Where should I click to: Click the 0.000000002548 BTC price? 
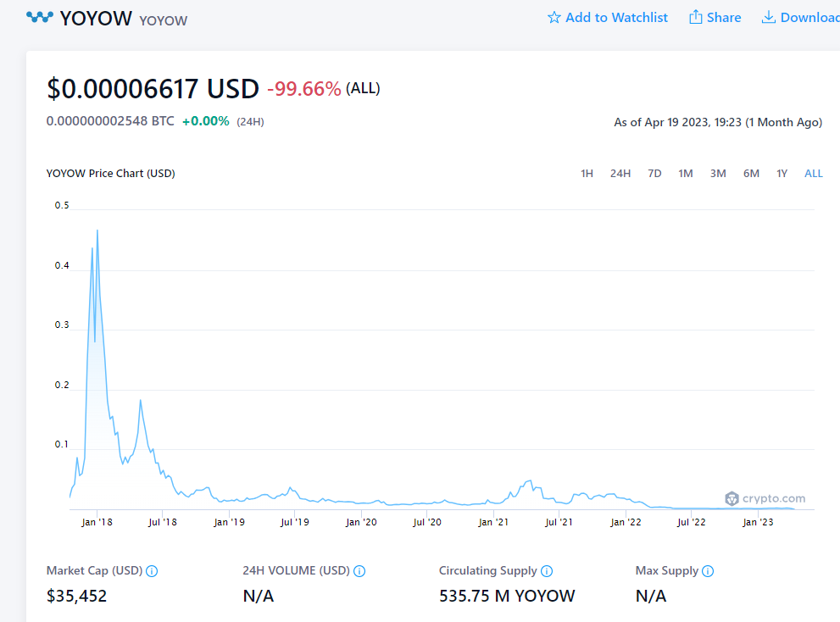click(110, 121)
